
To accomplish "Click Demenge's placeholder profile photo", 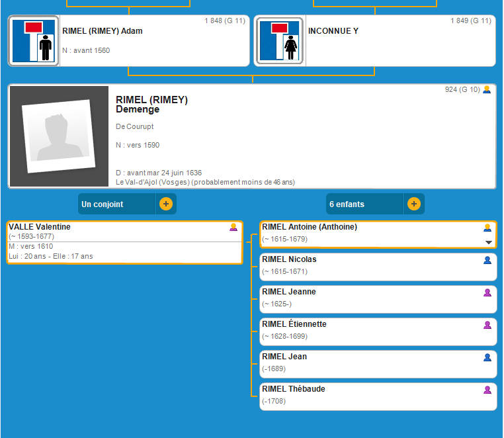I will coord(58,136).
